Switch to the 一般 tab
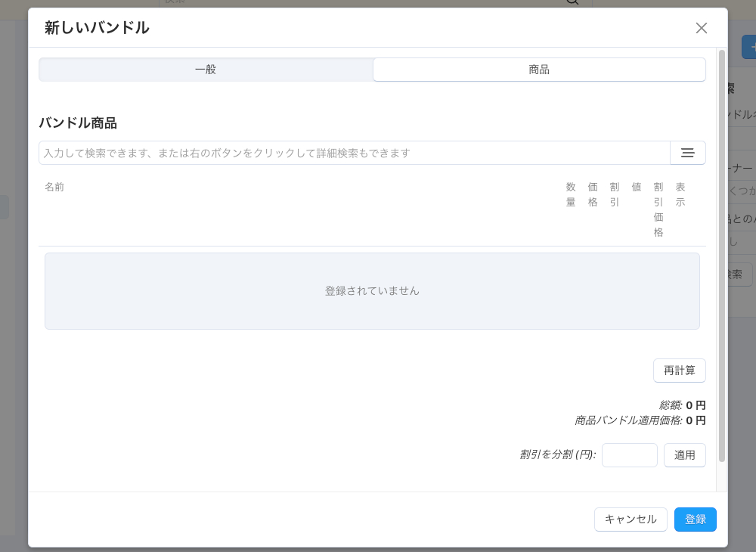Screen dimensions: 756x552 click(x=206, y=70)
